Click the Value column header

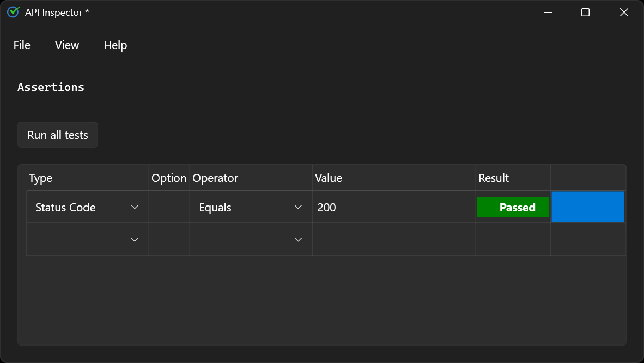pyautogui.click(x=394, y=178)
